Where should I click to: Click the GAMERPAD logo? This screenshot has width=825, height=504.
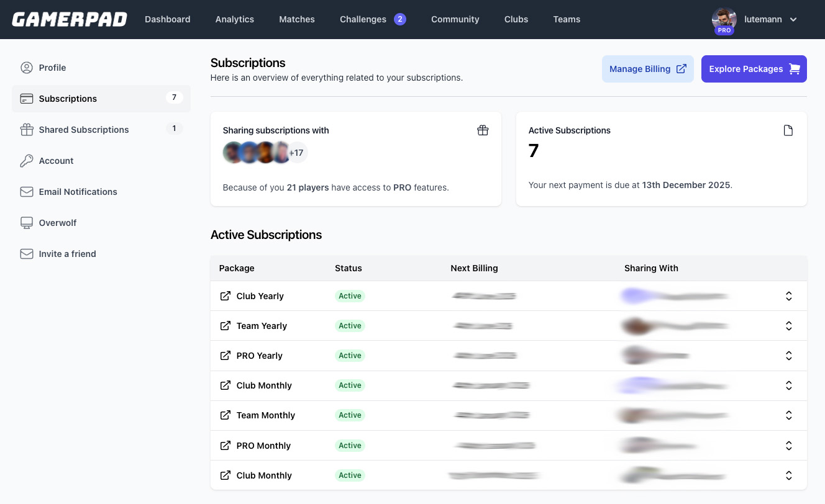(69, 19)
